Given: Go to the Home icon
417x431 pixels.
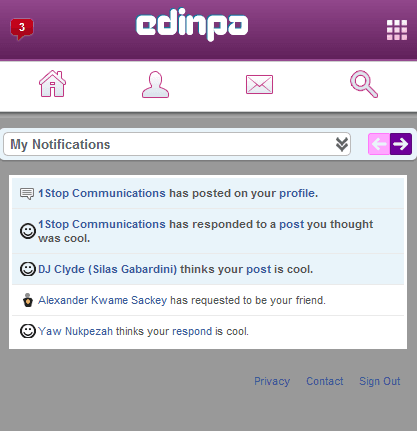Looking at the screenshot, I should 52,84.
